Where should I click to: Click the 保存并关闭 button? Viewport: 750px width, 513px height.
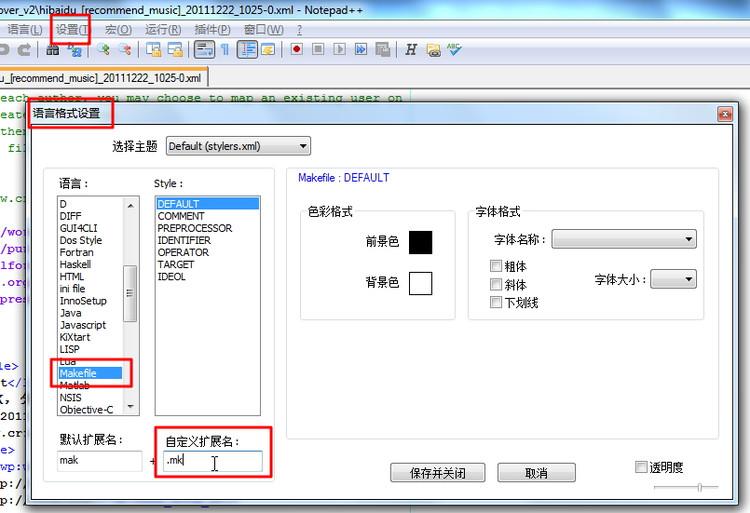coord(438,473)
